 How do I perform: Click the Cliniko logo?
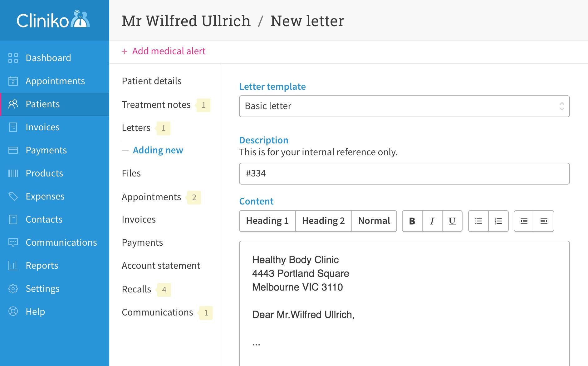point(53,20)
